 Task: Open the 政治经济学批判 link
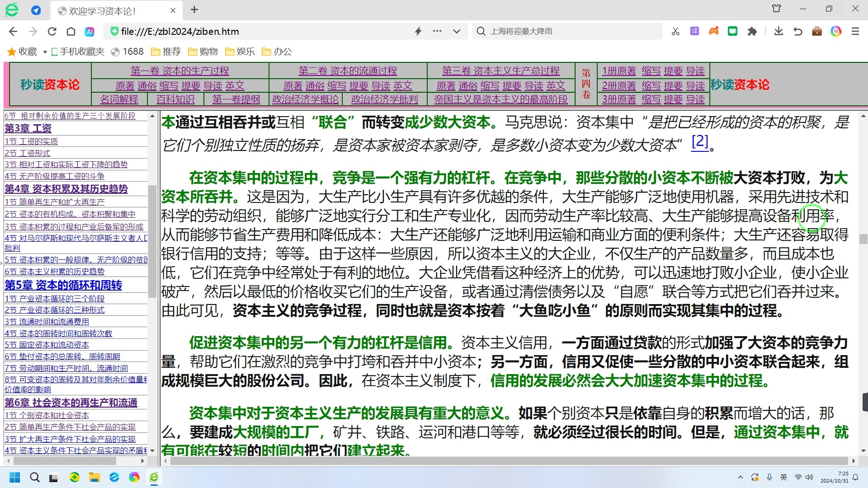[x=385, y=99]
